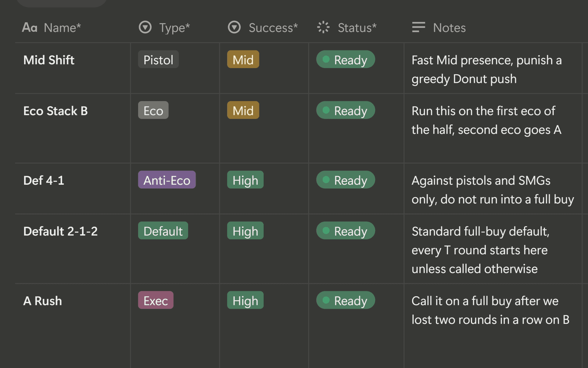Click the purple Anti-Eco tag
588x368 pixels.
pyautogui.click(x=167, y=180)
